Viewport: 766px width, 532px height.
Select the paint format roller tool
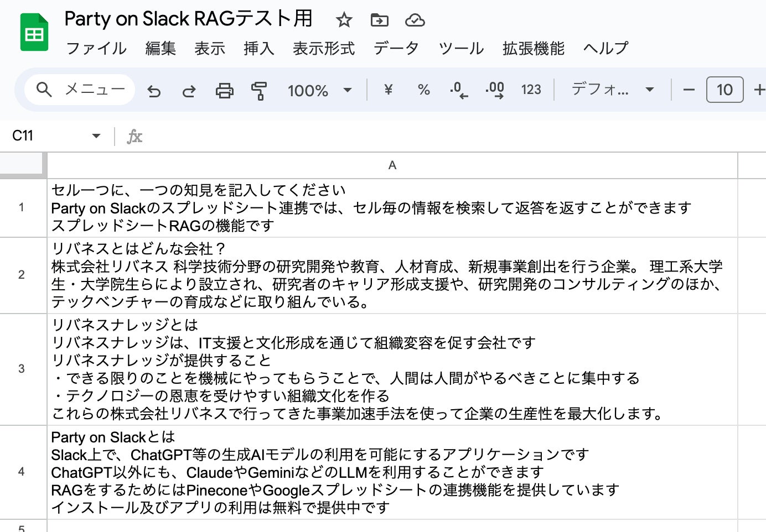pos(258,91)
